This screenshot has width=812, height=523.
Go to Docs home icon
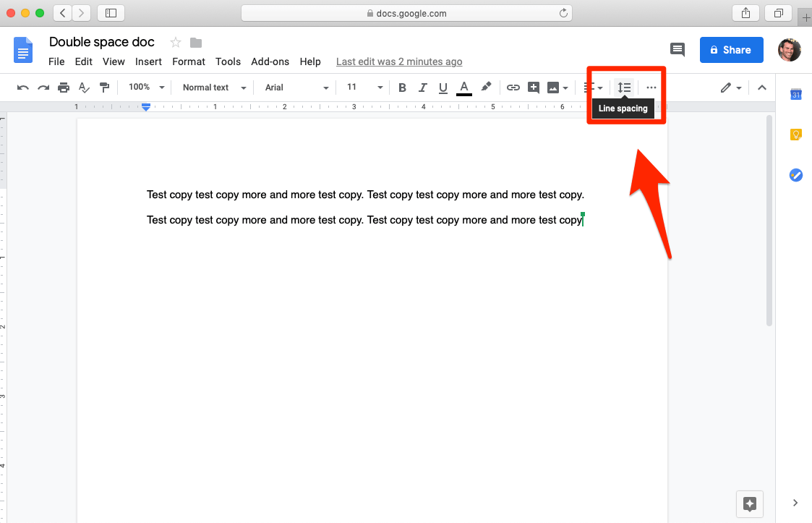point(23,50)
